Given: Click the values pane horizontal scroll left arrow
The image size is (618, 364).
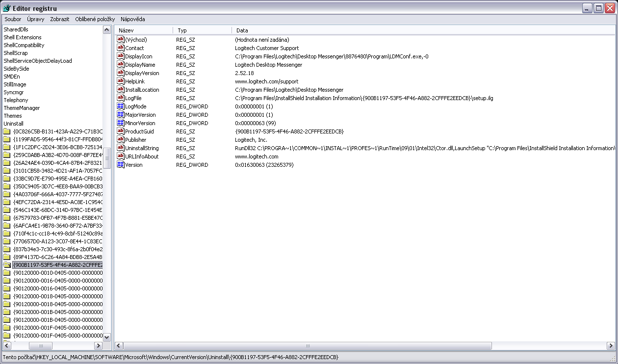Looking at the screenshot, I should (119, 346).
